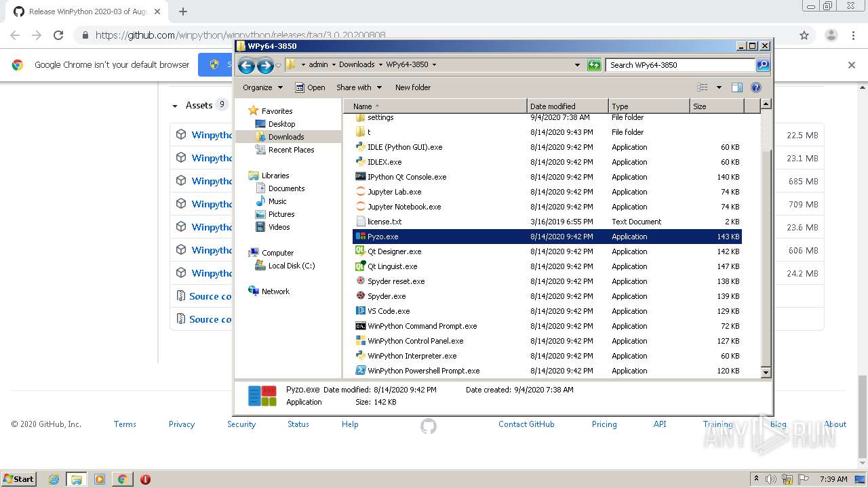Open Internet Explorer from taskbar
This screenshot has width=868, height=488.
click(54, 479)
